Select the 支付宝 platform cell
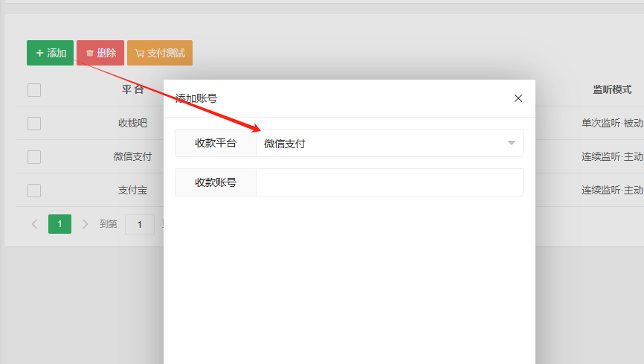This screenshot has width=644, height=364. pos(132,191)
